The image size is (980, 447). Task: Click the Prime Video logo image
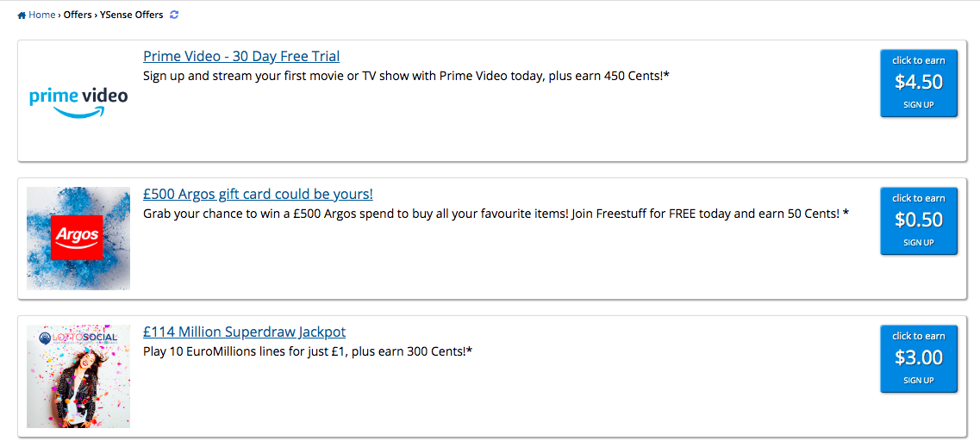tap(78, 101)
